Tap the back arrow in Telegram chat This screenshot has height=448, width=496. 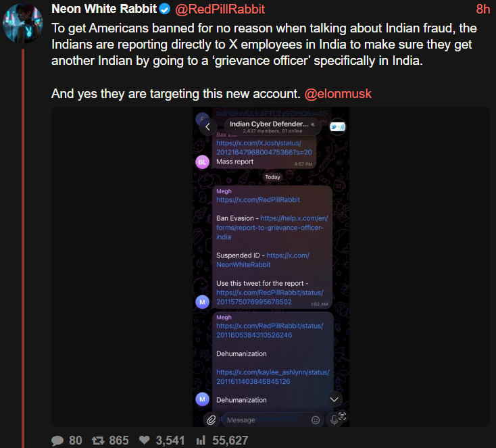pyautogui.click(x=207, y=126)
